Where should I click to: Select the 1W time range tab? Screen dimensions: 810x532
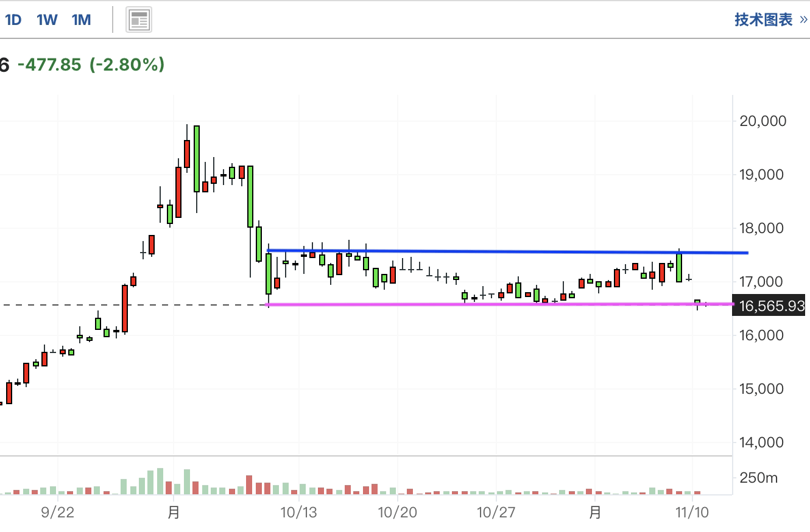[47, 20]
